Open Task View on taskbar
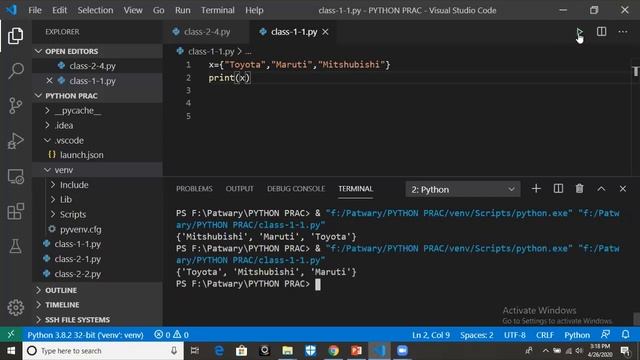The image size is (640, 360). [x=195, y=351]
